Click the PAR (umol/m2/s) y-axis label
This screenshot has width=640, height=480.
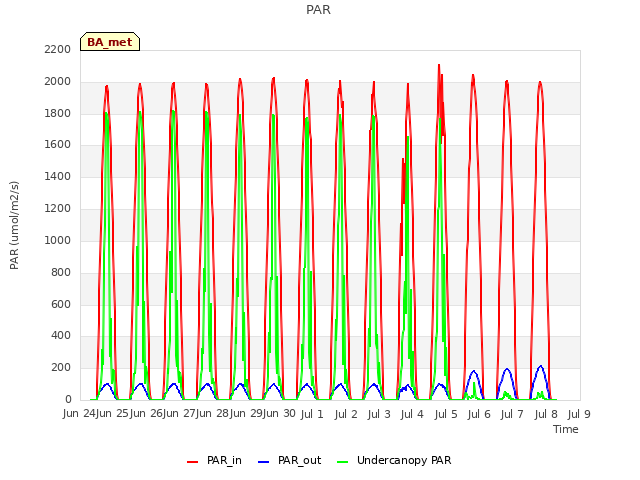[x=14, y=225]
